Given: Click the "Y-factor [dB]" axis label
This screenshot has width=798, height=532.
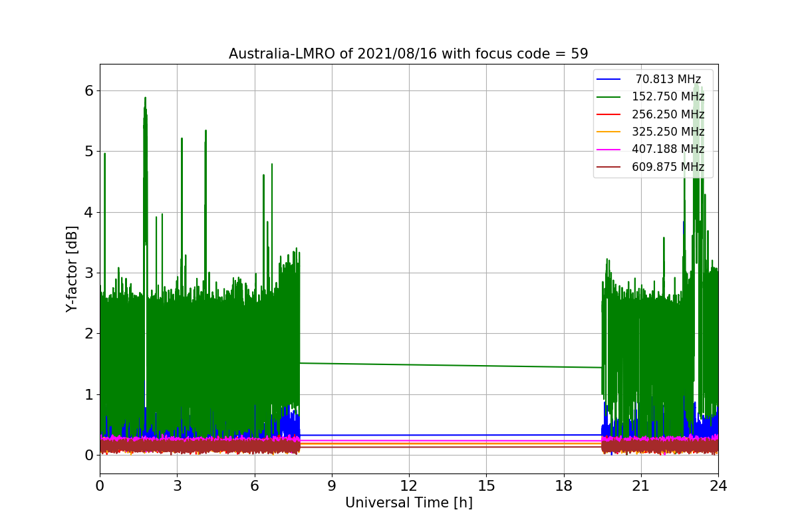Looking at the screenshot, I should tap(72, 269).
